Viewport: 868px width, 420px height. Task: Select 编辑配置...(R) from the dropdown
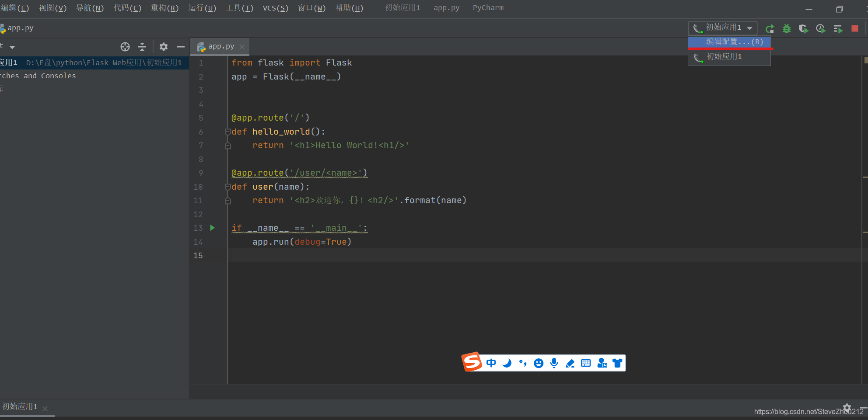pos(729,42)
